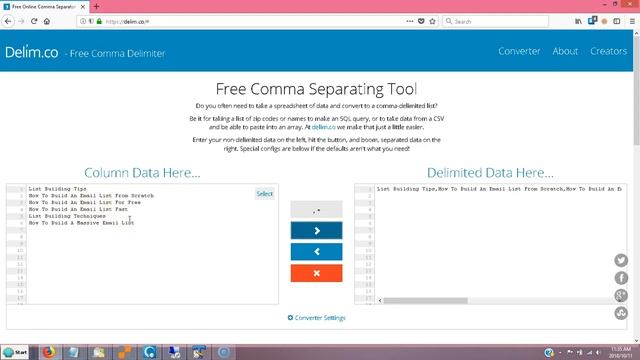Open the page actions three-dot menu
The width and height of the screenshot is (640, 360).
pyautogui.click(x=410, y=21)
